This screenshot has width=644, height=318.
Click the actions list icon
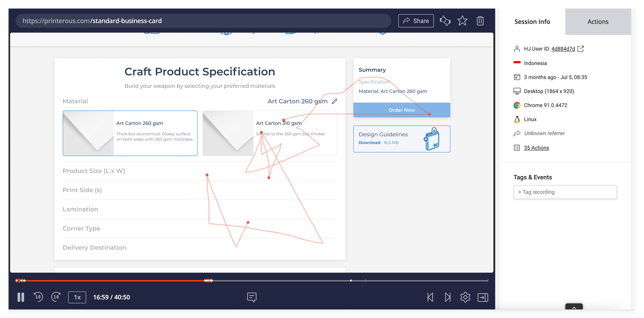517,148
